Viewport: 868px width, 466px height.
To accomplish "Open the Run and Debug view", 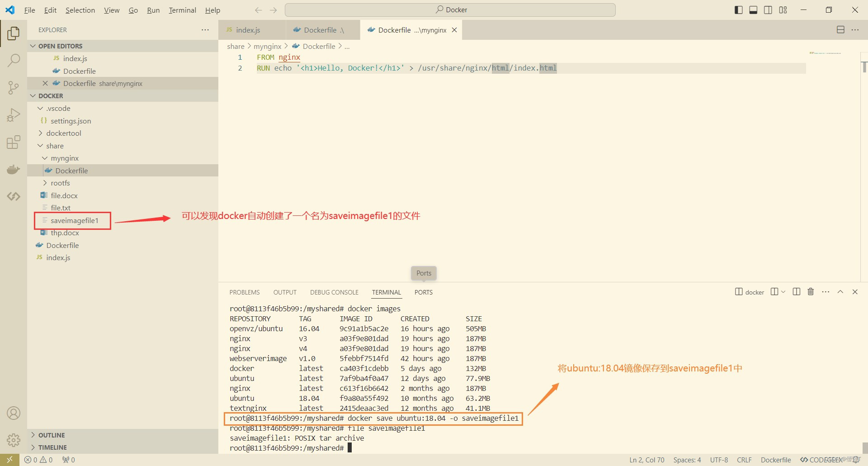I will pyautogui.click(x=14, y=115).
